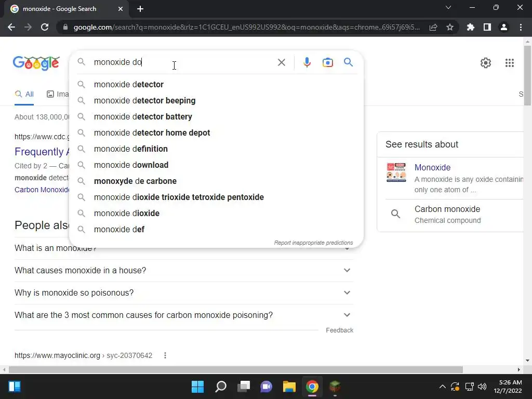Expand 'What is an monoxide?' question chevron
This screenshot has width=532, height=399.
click(347, 249)
